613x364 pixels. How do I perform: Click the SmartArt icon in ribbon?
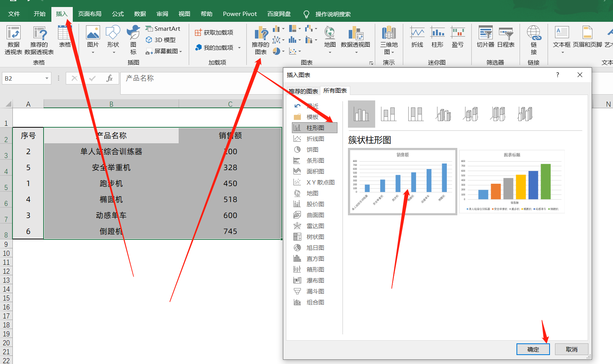pos(163,28)
